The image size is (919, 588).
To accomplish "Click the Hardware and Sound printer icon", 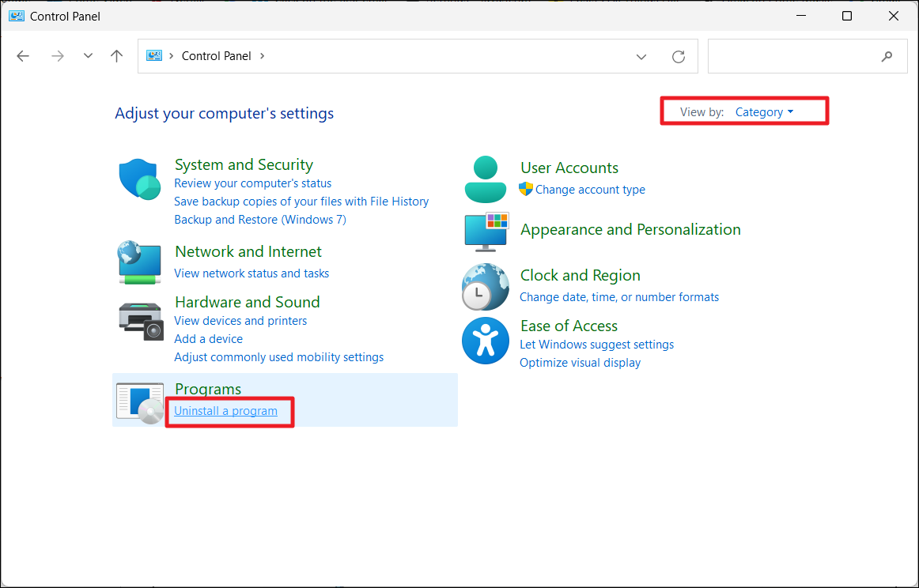I will click(x=140, y=321).
